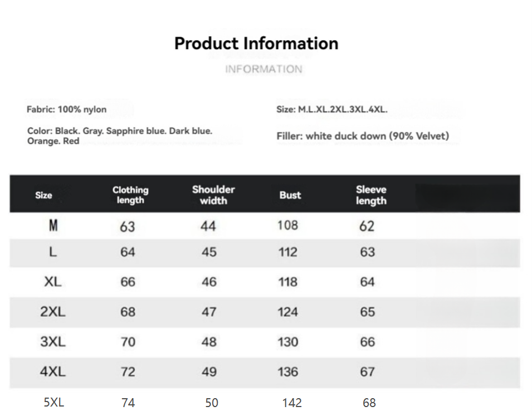Click the Sleeve length column header
This screenshot has height=416, width=532.
[371, 195]
